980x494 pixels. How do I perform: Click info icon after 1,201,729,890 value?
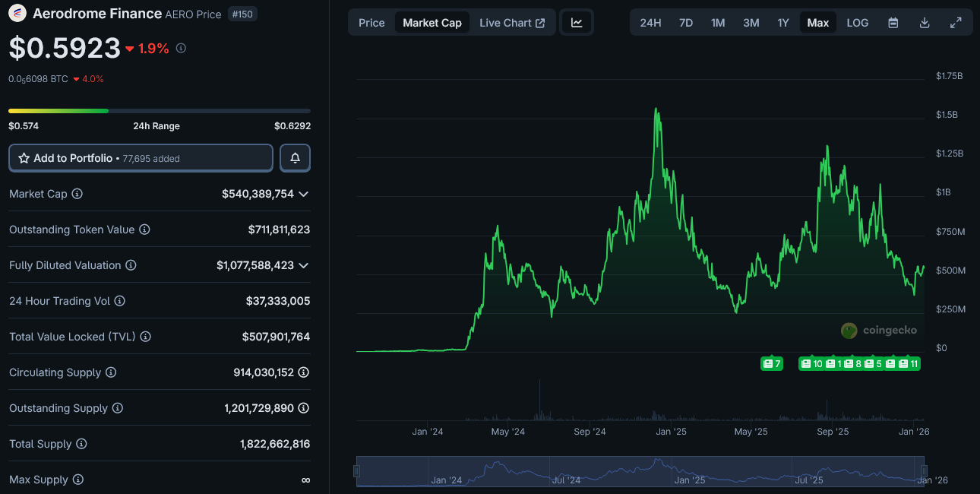click(x=304, y=408)
